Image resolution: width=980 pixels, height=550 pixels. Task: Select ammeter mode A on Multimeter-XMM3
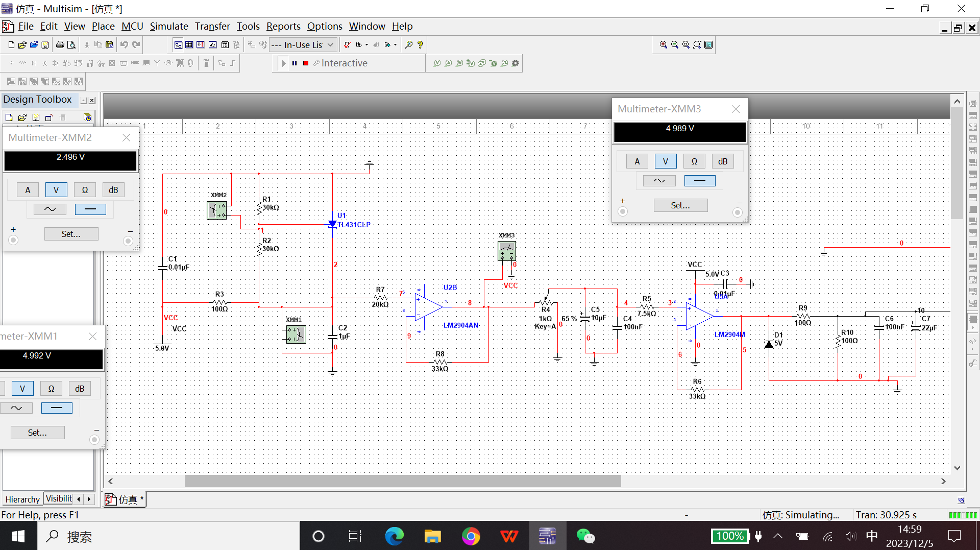point(637,161)
